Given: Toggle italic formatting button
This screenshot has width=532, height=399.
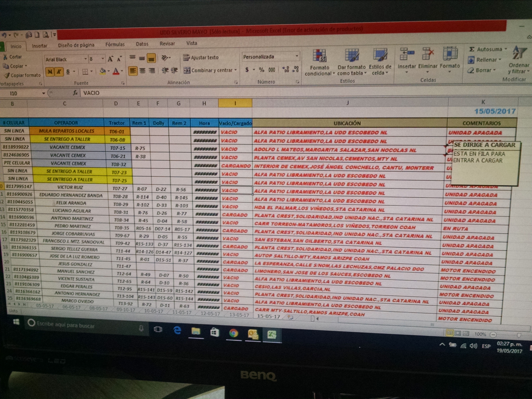Looking at the screenshot, I should point(59,71).
